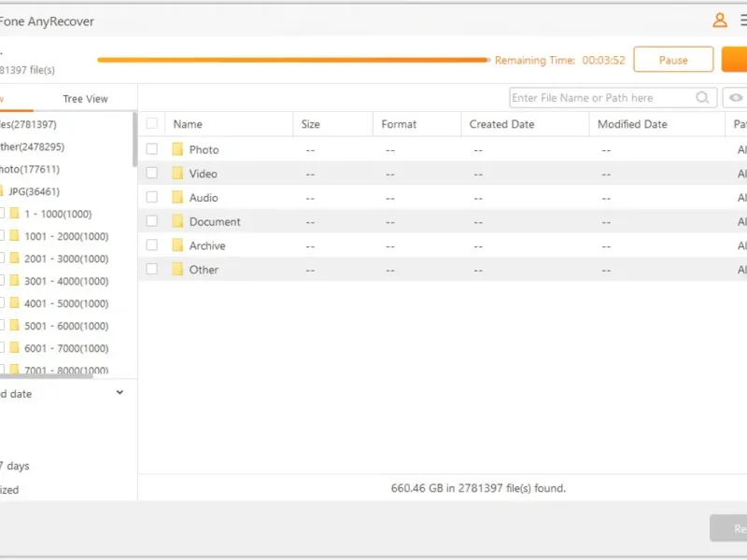This screenshot has height=560, width=747.
Task: Click the Photo folder icon in list
Action: (x=177, y=149)
